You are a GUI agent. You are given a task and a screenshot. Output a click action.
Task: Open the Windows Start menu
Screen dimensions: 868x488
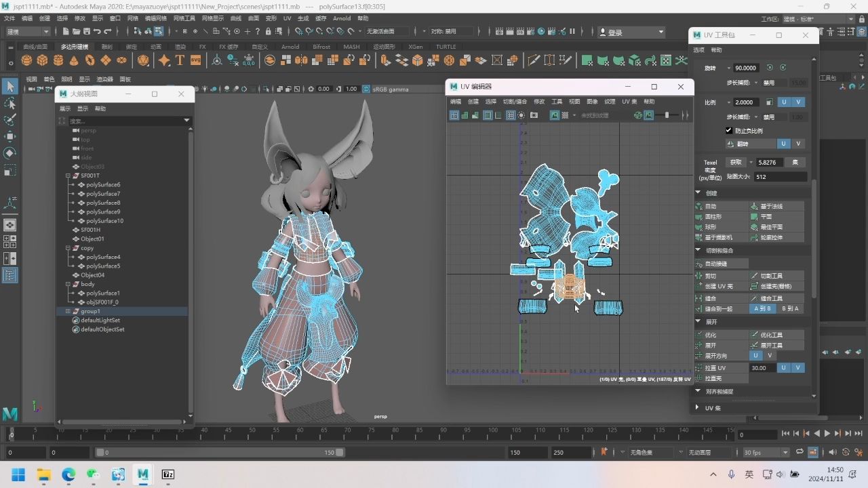(x=18, y=474)
